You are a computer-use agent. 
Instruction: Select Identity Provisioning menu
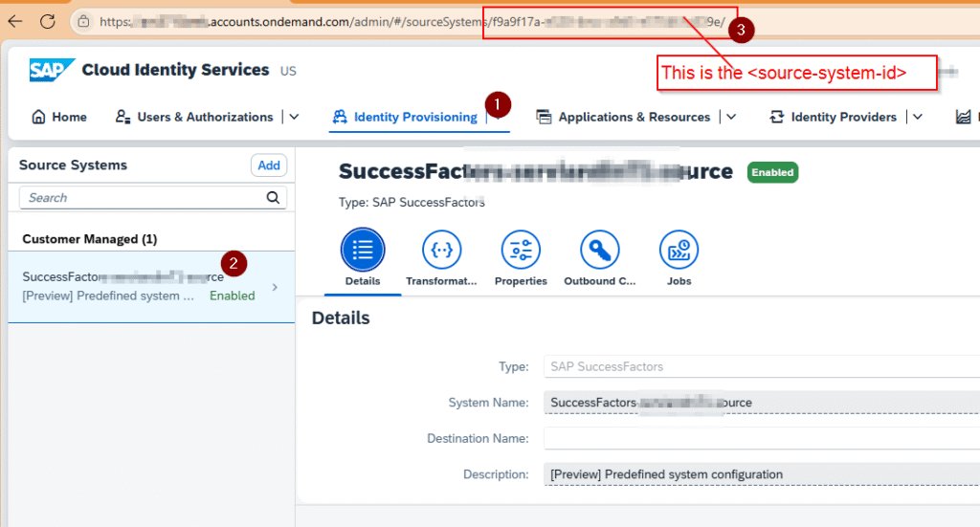click(x=405, y=117)
